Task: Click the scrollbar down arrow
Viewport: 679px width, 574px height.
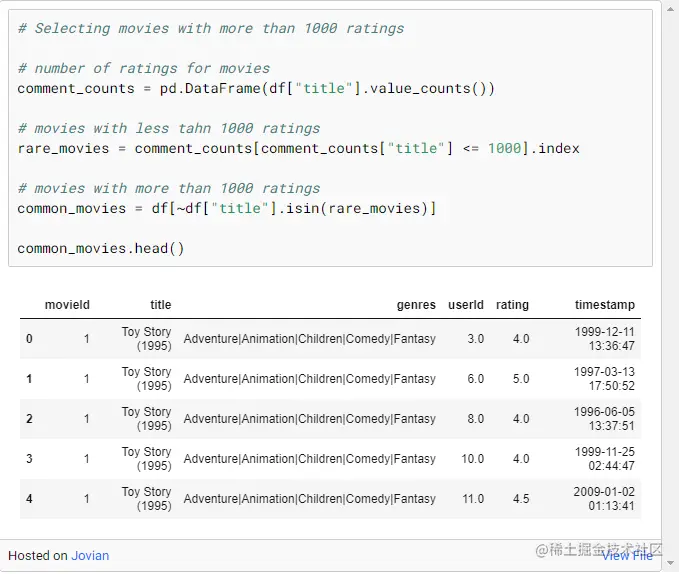Action: point(671,563)
